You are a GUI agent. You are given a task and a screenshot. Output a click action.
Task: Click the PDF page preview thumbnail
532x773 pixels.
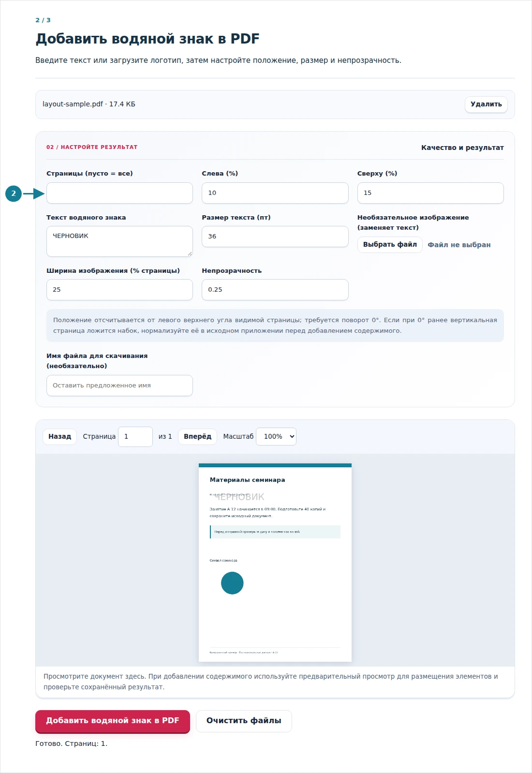point(275,563)
